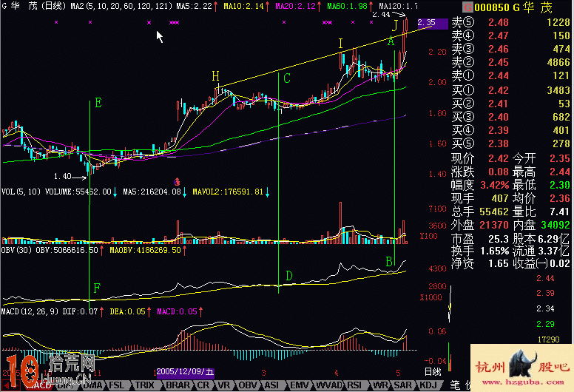Click the MACD(12,26,9) indicator label
574x392 pixels.
tap(30, 312)
